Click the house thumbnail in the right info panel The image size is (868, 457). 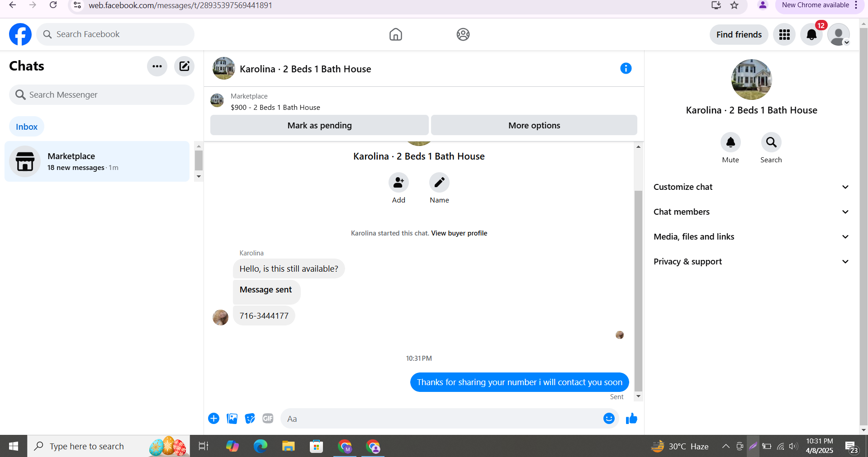pyautogui.click(x=751, y=80)
